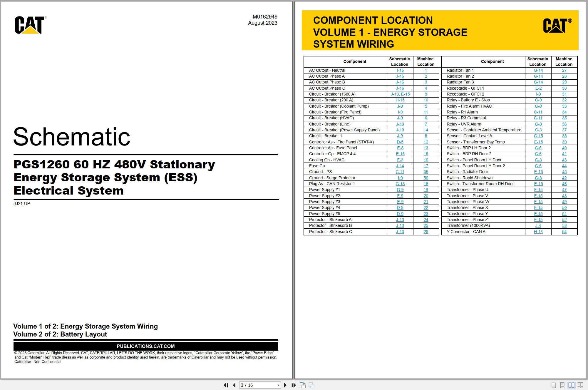588x390 pixels.
Task: Click schematic link E-2 for Receptacle GFCI 1
Action: click(538, 88)
